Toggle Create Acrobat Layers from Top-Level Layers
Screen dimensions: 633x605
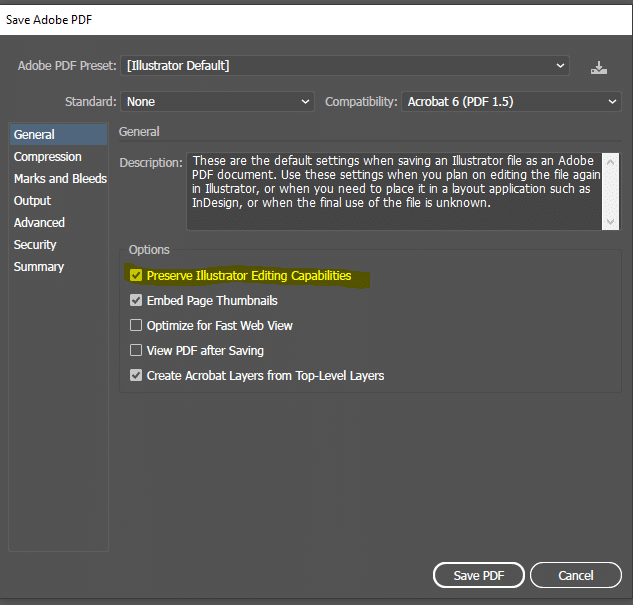[136, 375]
